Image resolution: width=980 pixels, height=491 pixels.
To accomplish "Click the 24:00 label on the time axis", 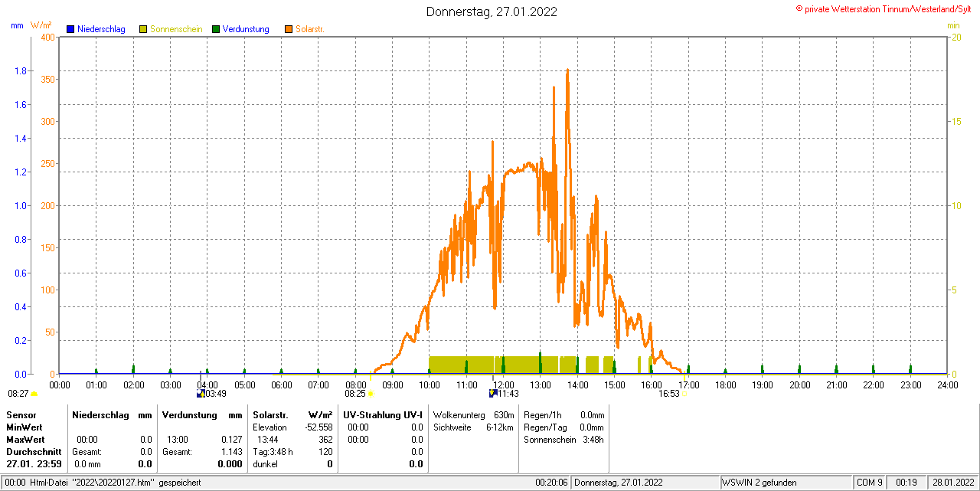I will click(947, 385).
